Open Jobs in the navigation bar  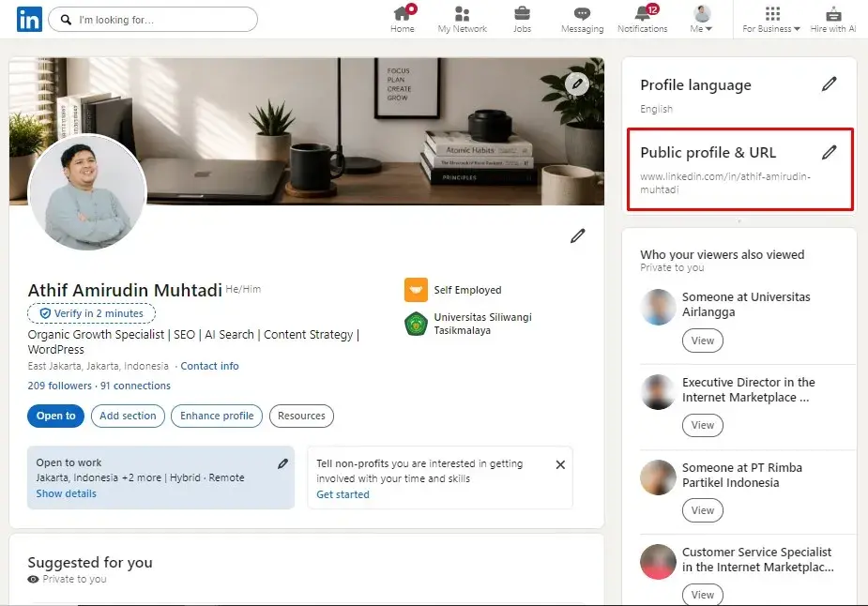click(x=522, y=20)
